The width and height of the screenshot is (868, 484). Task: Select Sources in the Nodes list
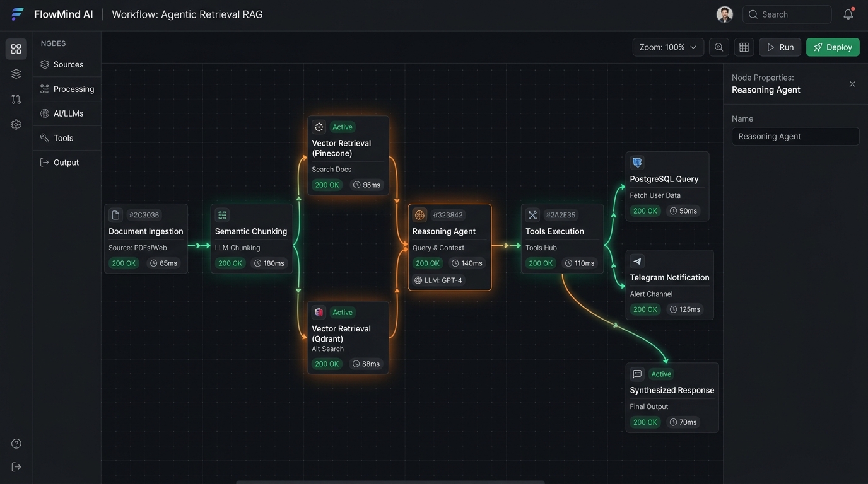pos(67,64)
